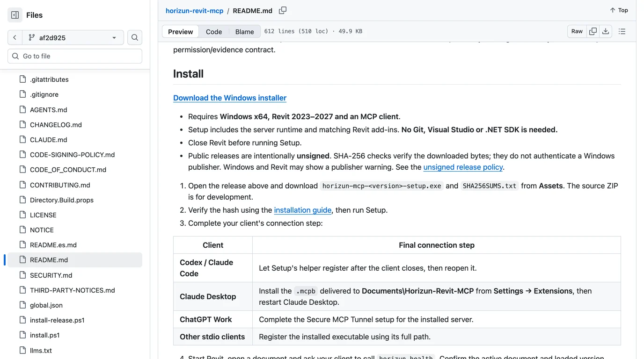The width and height of the screenshot is (644, 359).
Task: Open Directory.Build.props in the file tree
Action: (75, 200)
